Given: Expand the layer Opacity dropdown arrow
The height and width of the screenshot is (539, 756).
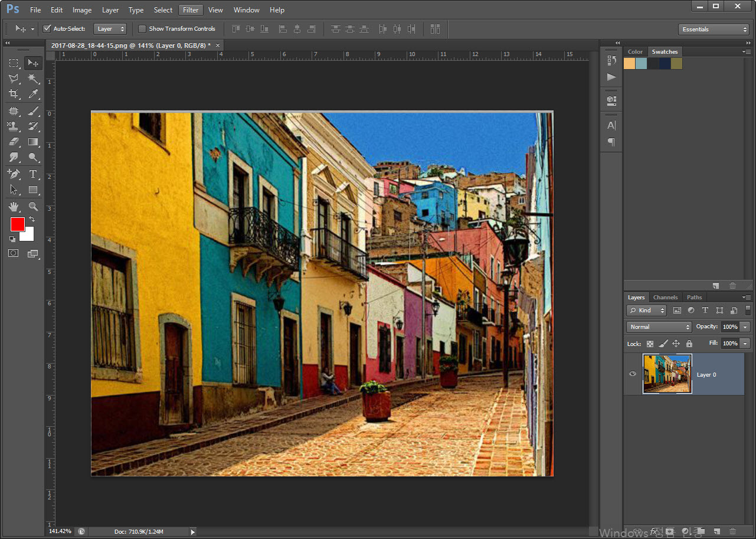Looking at the screenshot, I should (745, 326).
